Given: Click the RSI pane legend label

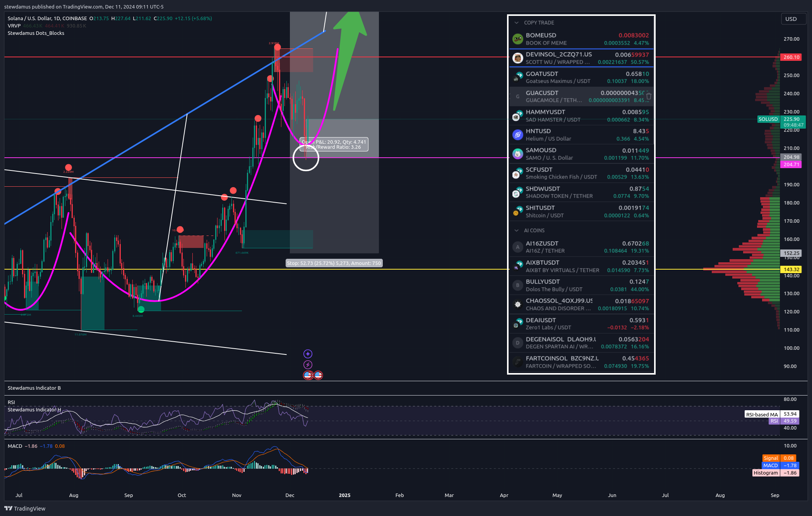Looking at the screenshot, I should coord(11,402).
